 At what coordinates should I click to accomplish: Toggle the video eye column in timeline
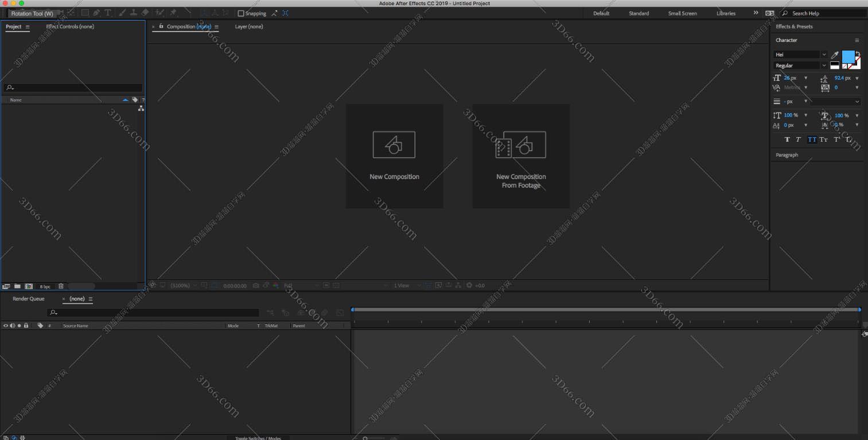pyautogui.click(x=6, y=325)
